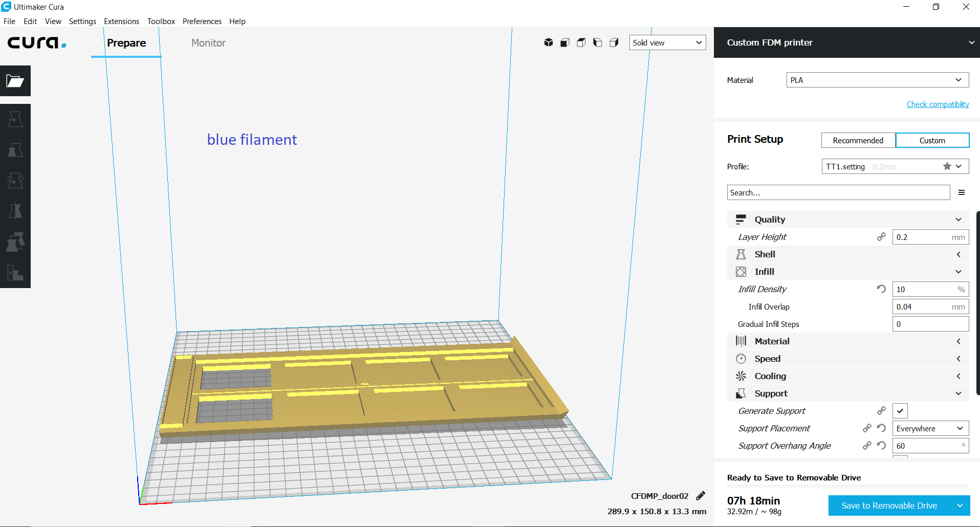Expand the Cooling settings section

848,376
